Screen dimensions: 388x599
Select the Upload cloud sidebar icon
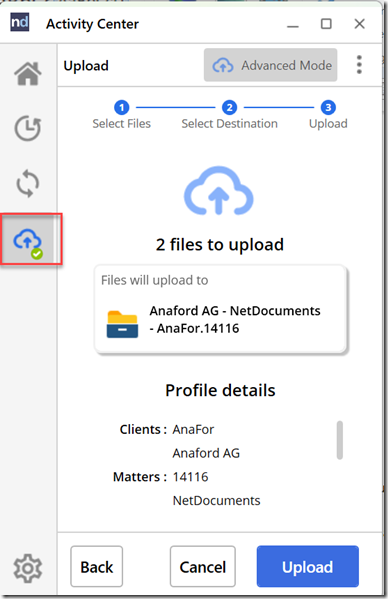28,240
